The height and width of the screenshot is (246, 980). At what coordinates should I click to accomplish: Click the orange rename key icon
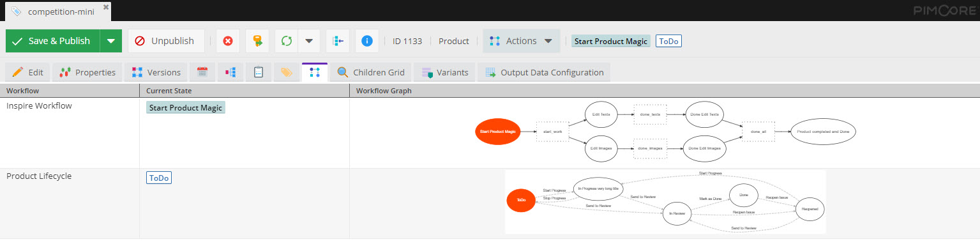pos(257,41)
